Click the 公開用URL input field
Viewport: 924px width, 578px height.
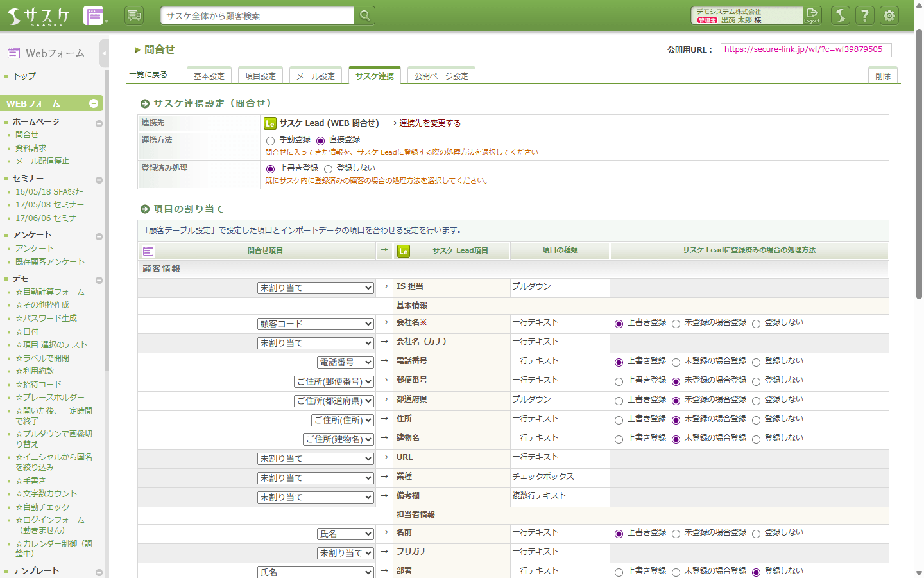pos(805,49)
